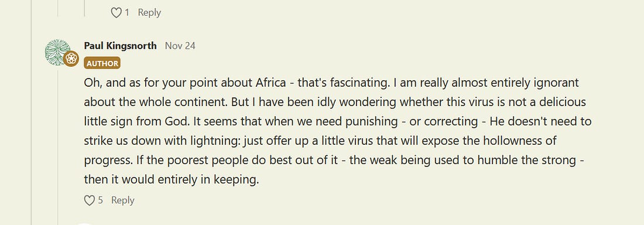644x225 pixels.
Task: Click the like count number 5
Action: tap(100, 200)
